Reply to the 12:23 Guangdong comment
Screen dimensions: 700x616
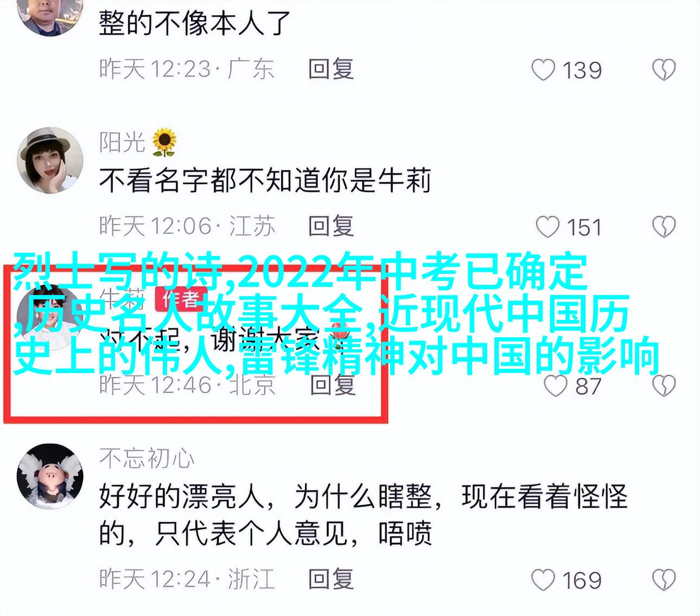[x=331, y=69]
